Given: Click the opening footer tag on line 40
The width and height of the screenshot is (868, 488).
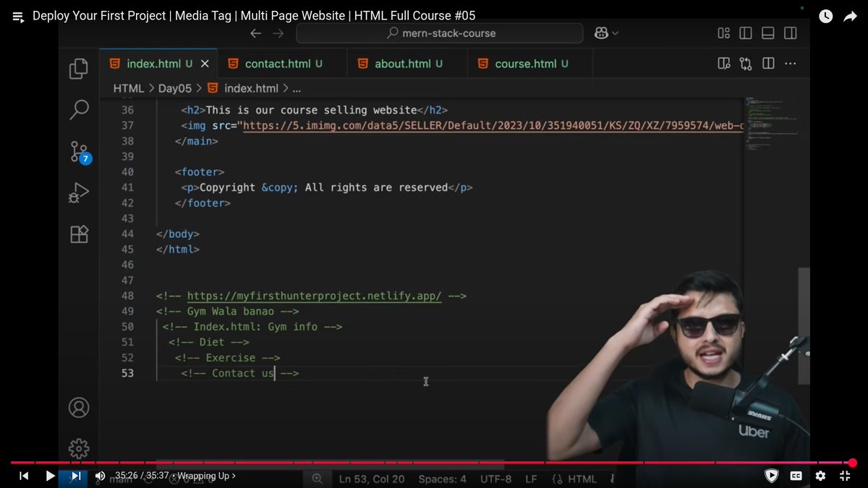Looking at the screenshot, I should click(200, 172).
